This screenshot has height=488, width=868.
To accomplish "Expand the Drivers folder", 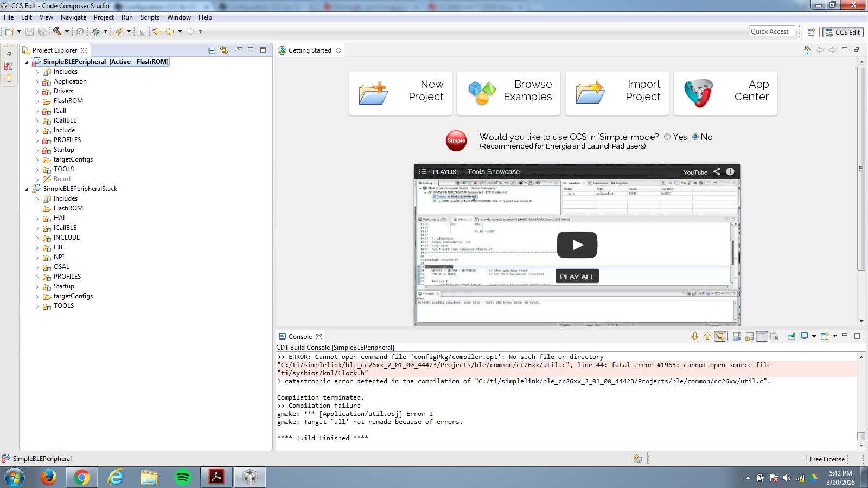I will 37,92.
